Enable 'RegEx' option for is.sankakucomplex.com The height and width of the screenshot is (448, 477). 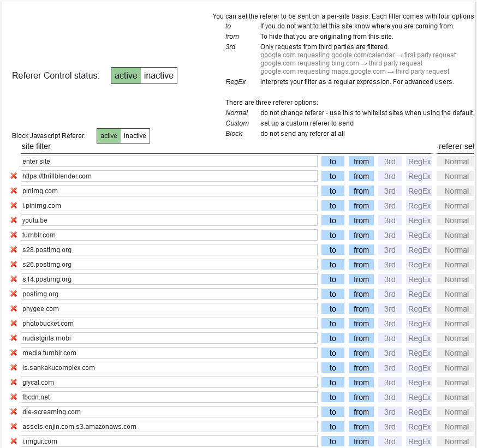(x=419, y=368)
